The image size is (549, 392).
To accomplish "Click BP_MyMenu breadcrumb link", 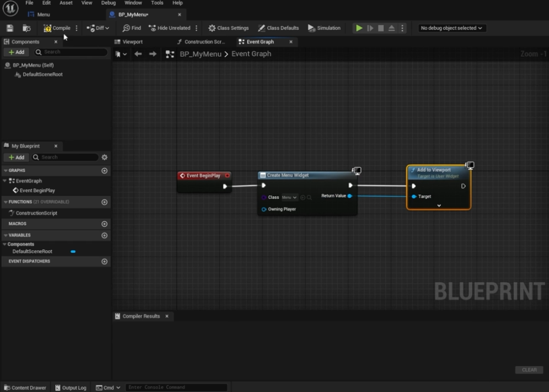I will (201, 54).
